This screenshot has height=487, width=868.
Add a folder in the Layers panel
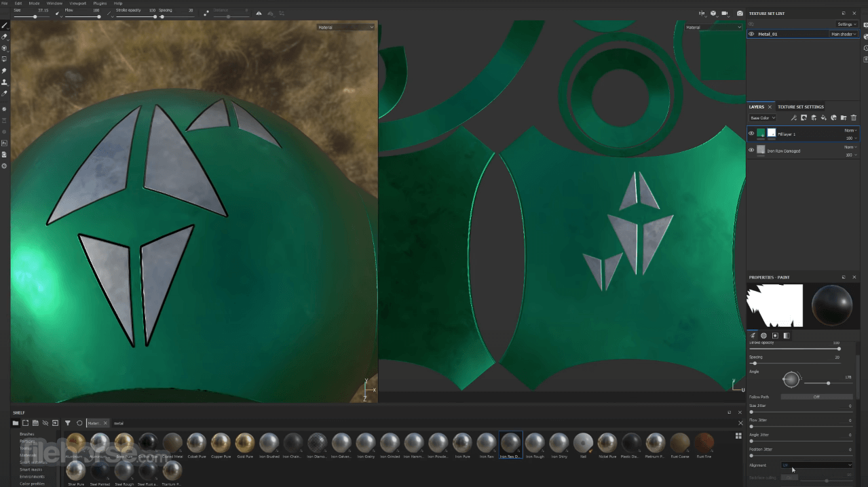[x=844, y=118]
